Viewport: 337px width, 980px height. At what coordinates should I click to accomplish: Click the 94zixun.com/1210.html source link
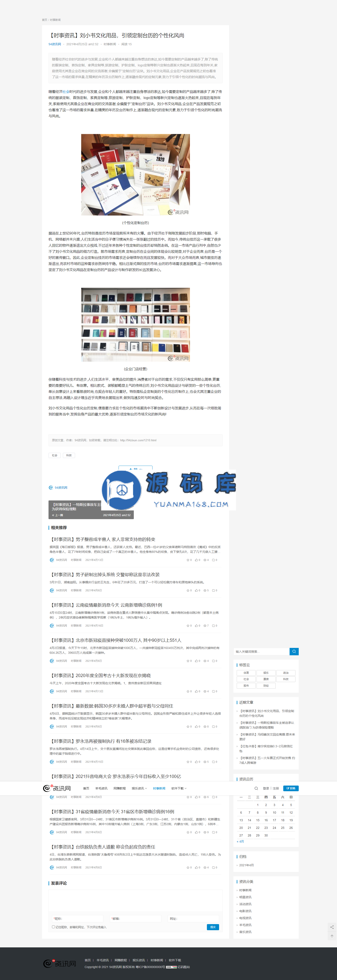(138, 440)
